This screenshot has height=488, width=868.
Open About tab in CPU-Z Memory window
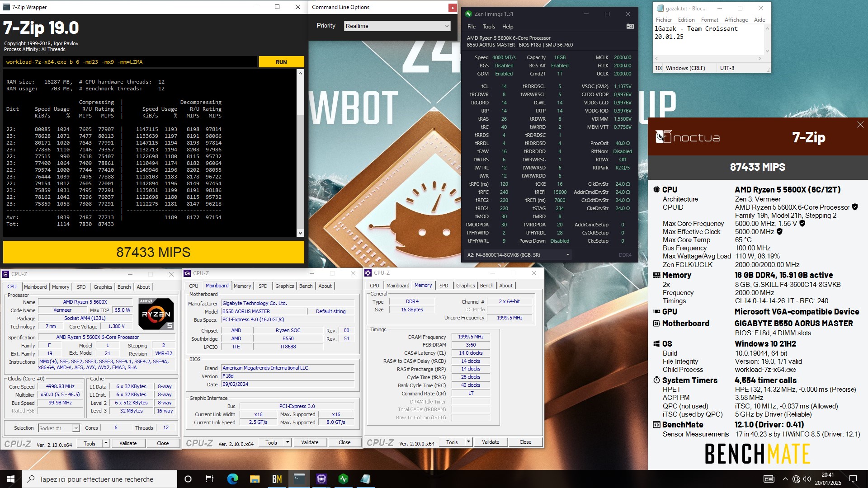(506, 286)
